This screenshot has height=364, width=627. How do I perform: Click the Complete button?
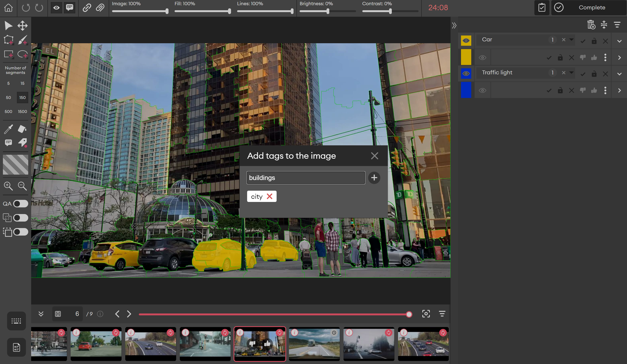coord(589,8)
